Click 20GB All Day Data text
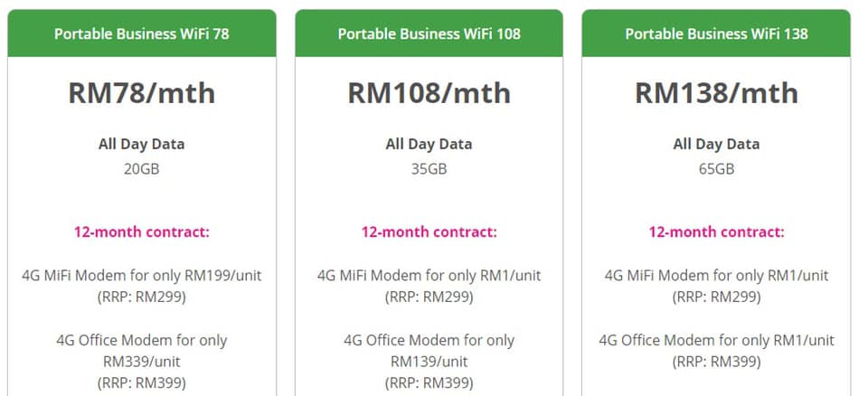Screen dimensions: 868x396 142,168
